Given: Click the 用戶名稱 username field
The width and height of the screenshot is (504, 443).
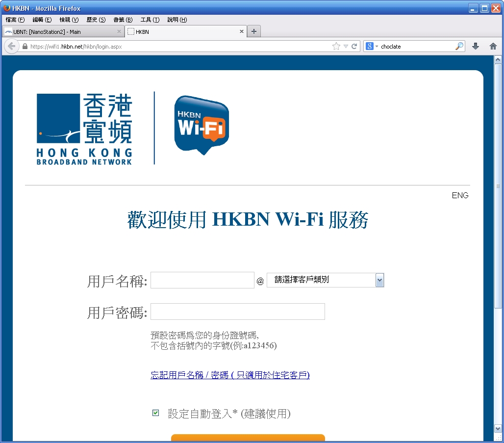Looking at the screenshot, I should 202,280.
